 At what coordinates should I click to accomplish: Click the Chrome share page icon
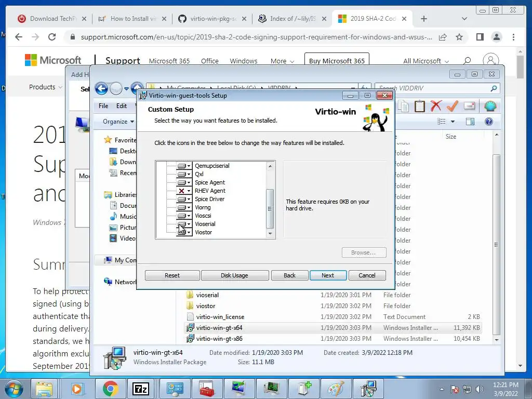[x=443, y=37]
